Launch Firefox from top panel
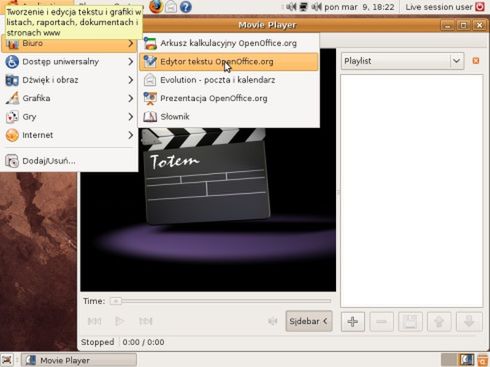The width and height of the screenshot is (490, 367). (155, 6)
